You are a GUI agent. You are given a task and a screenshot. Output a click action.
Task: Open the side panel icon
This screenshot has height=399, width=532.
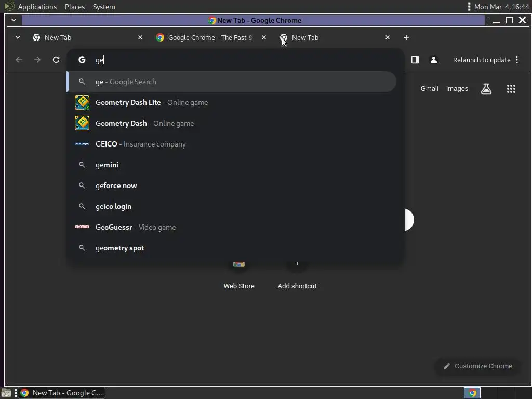point(415,60)
